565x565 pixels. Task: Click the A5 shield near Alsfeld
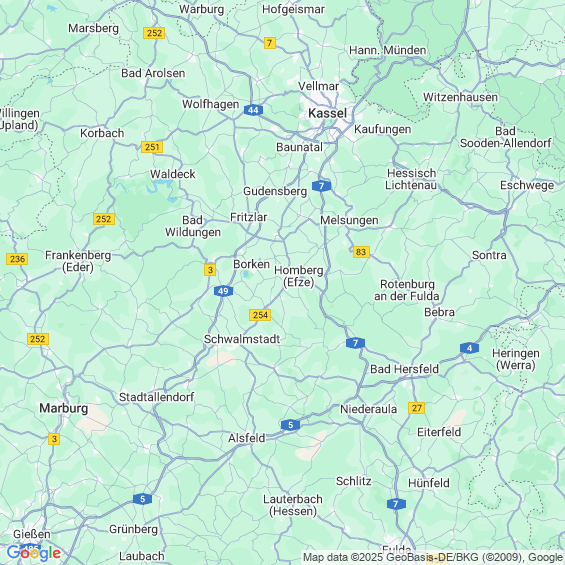(290, 425)
